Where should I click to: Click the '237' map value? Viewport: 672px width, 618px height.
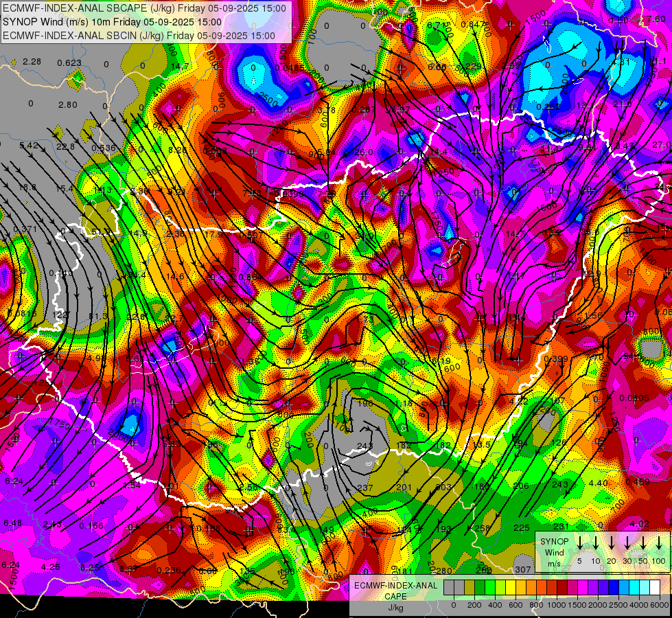(x=365, y=488)
